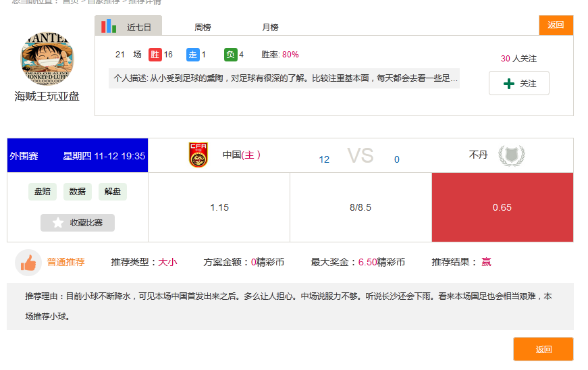
Task: Click the star icon in 收藏比赛
Action: (x=58, y=223)
